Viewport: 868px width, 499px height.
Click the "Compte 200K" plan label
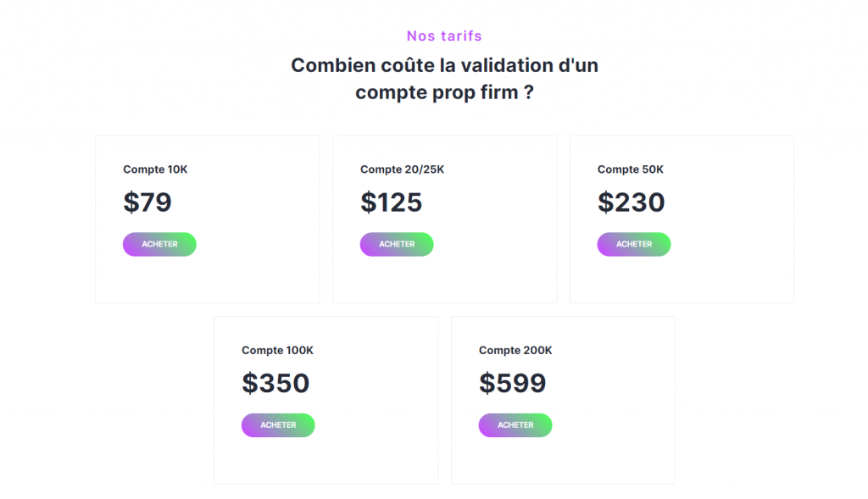pos(515,351)
